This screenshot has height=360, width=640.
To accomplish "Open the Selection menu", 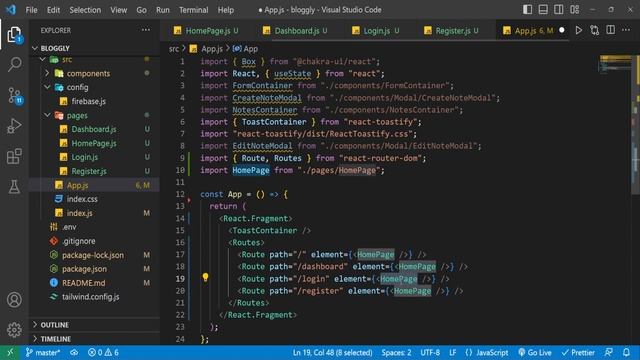I will [85, 10].
